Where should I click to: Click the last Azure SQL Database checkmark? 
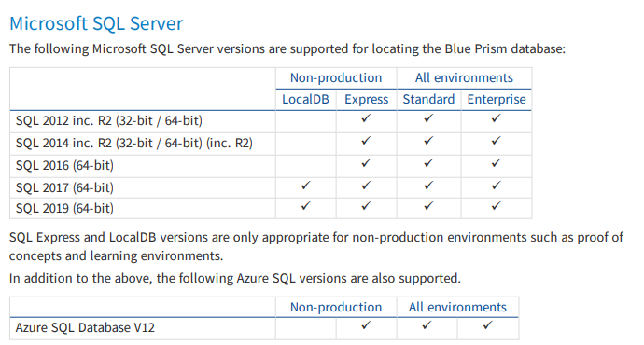click(487, 325)
